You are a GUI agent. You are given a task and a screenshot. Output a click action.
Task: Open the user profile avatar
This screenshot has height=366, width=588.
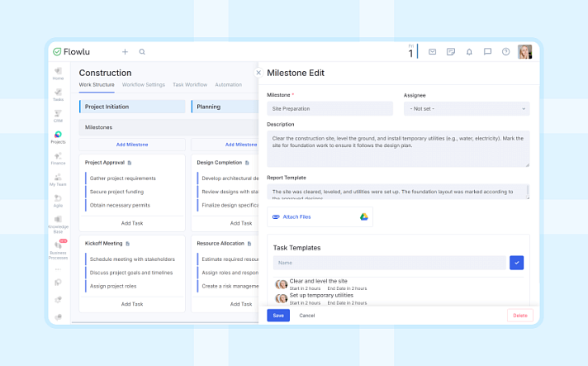coord(525,52)
